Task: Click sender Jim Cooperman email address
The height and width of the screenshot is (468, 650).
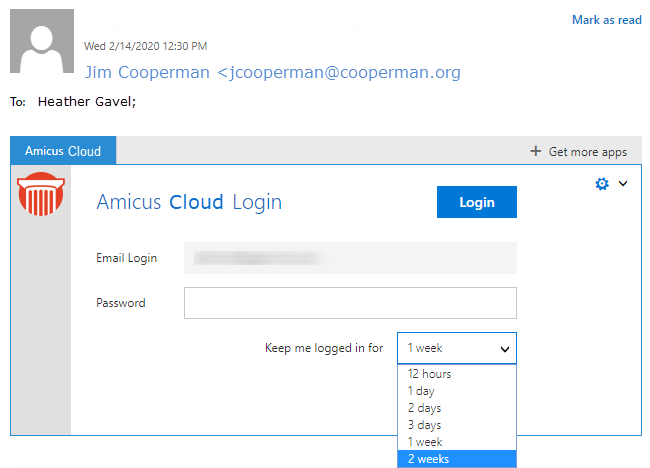Action: point(272,72)
